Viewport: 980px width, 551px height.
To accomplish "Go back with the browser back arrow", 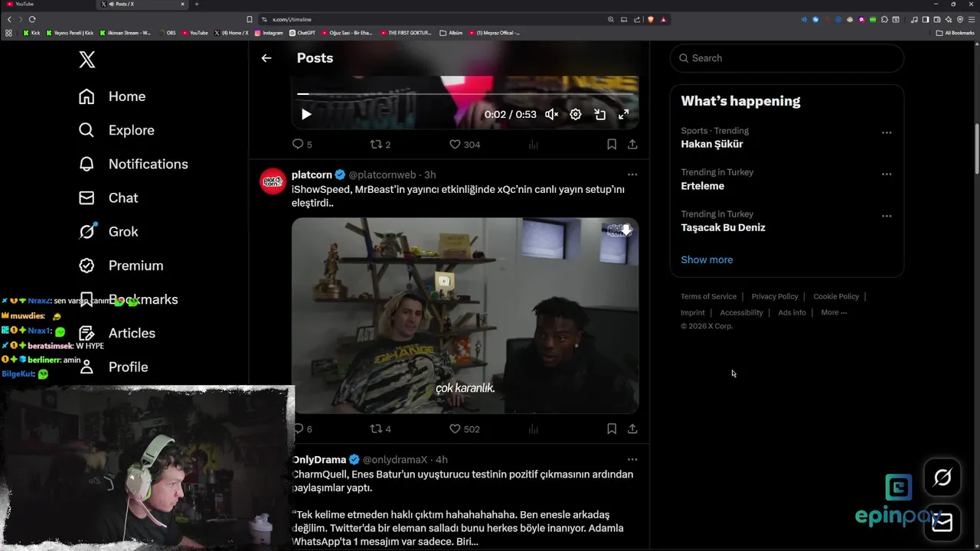I will [9, 19].
